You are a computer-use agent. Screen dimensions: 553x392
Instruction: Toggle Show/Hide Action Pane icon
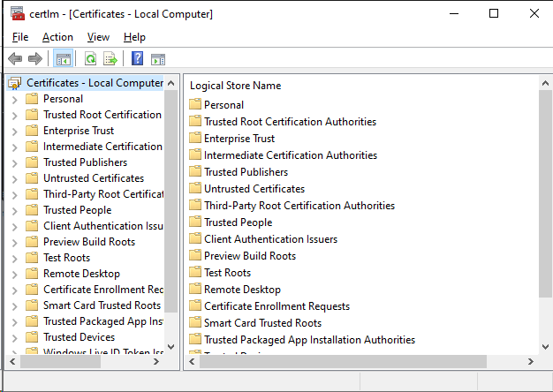[158, 59]
